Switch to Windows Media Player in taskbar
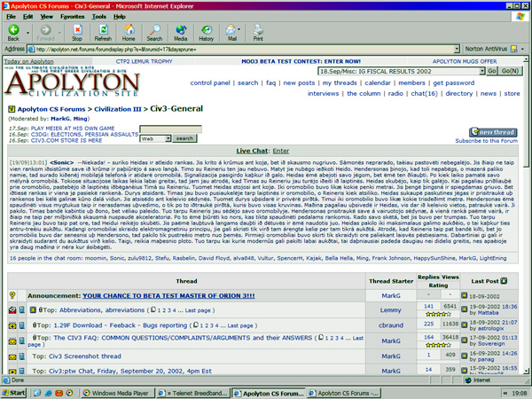This screenshot has height=399, width=532. [120, 391]
